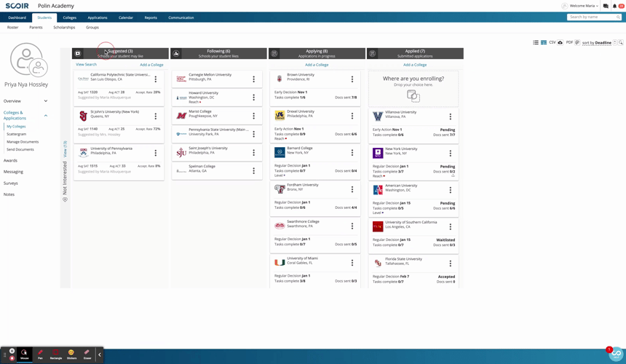Open Scattergram in the sidebar
This screenshot has height=364, width=626.
pyautogui.click(x=16, y=134)
